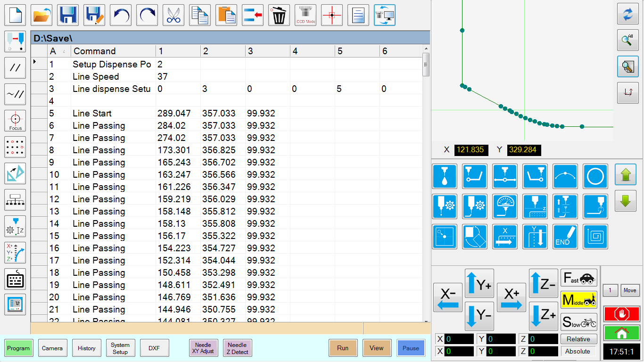Click the green move-up arrow button

(626, 175)
